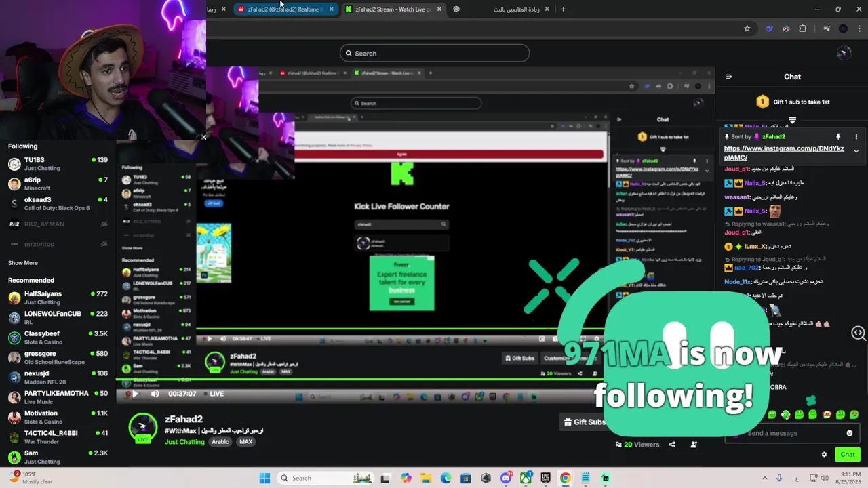Open waasan1 chat username

(x=737, y=197)
